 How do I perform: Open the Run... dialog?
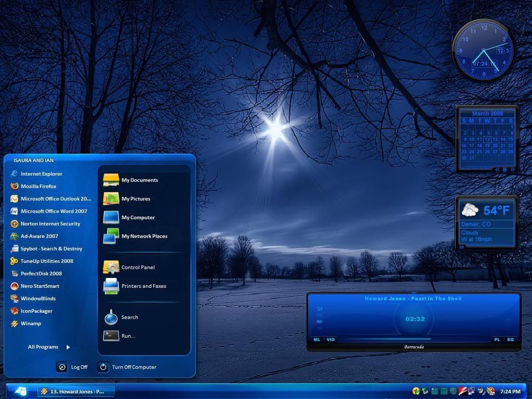pos(119,336)
